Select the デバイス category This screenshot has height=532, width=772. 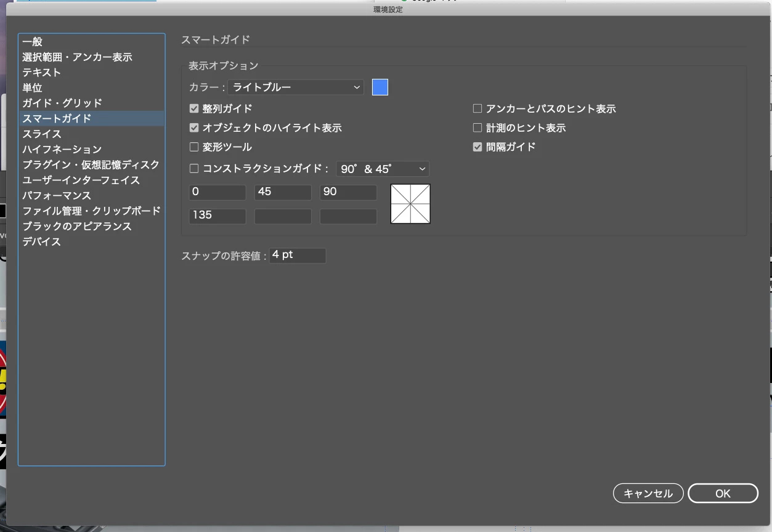(91, 242)
